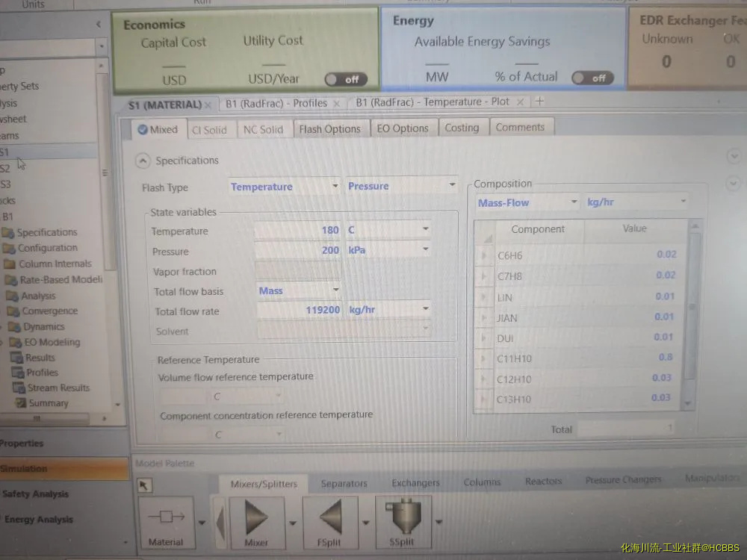Select the FSplit block icon
The width and height of the screenshot is (747, 560).
[330, 518]
